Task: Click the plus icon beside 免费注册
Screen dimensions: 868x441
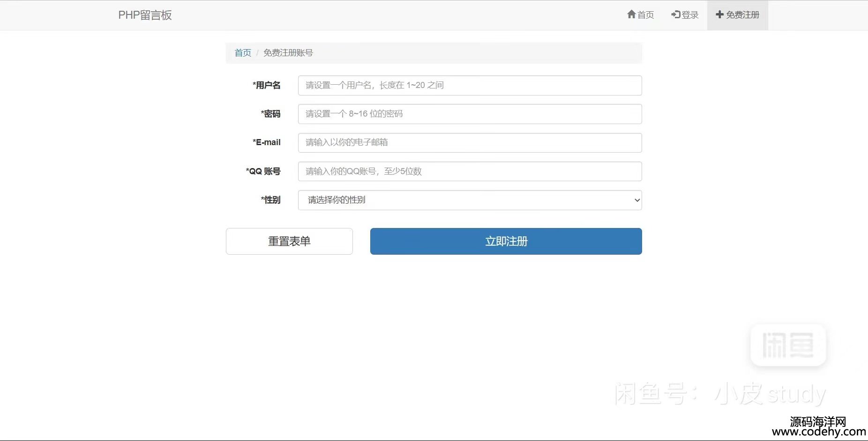Action: coord(719,15)
